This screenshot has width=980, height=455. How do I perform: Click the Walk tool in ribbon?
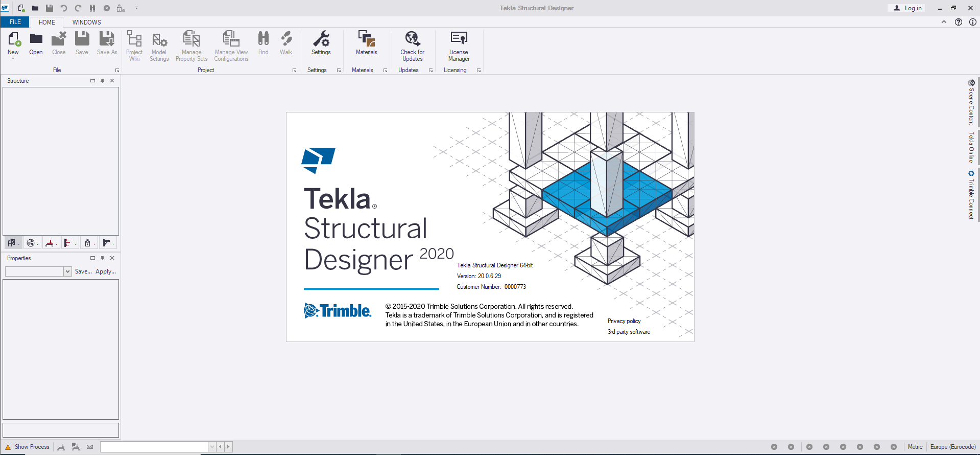(x=286, y=43)
